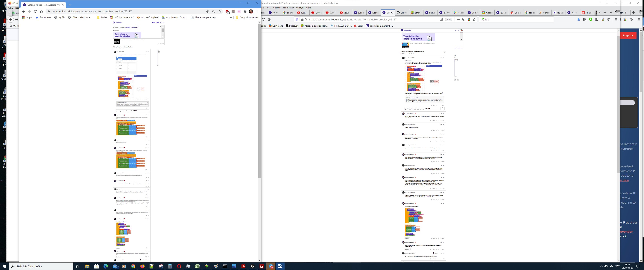Open the volume control in the tray
Image resolution: width=644 pixels, height=270 pixels.
pyautogui.click(x=606, y=266)
